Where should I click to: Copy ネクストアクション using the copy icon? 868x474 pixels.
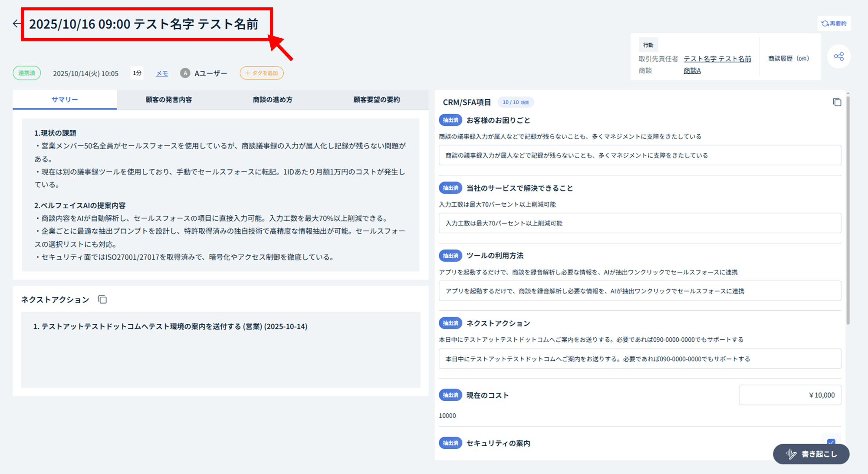click(102, 300)
